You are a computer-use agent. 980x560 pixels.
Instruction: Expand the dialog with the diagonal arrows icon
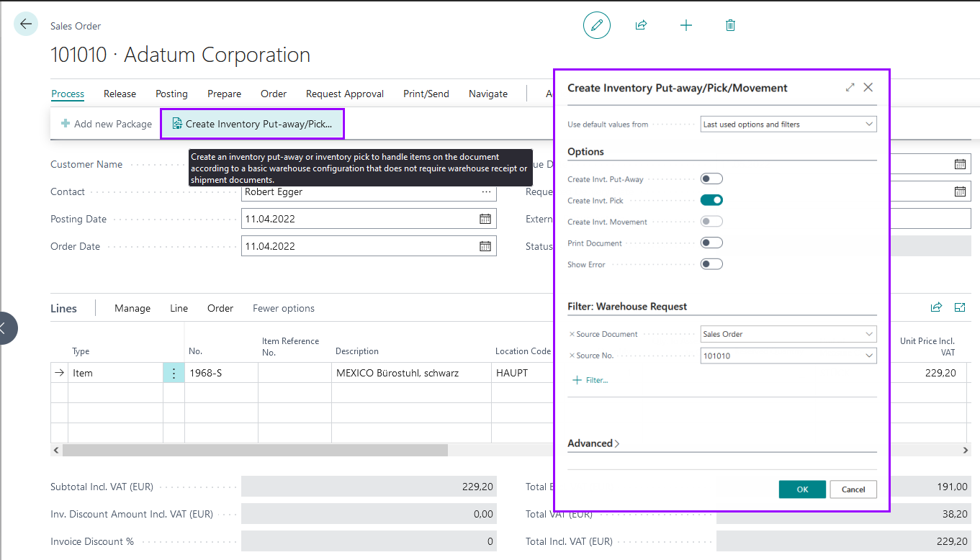(x=850, y=87)
